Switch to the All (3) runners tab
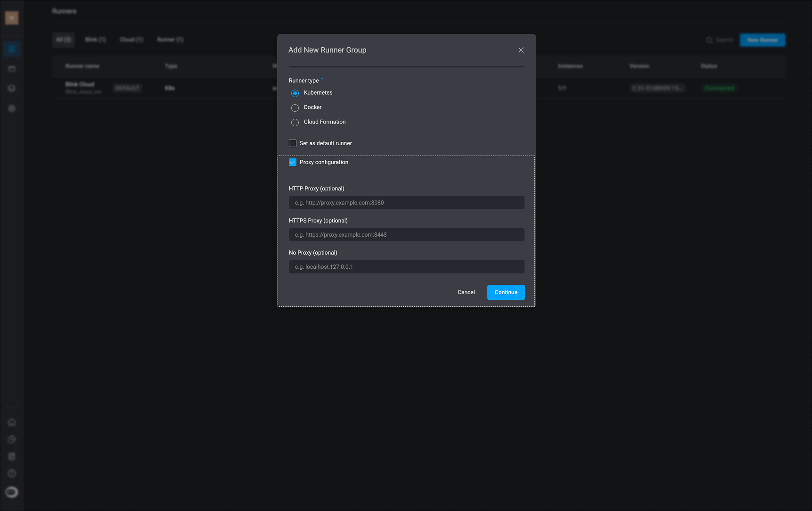Viewport: 812px width, 511px height. click(63, 40)
